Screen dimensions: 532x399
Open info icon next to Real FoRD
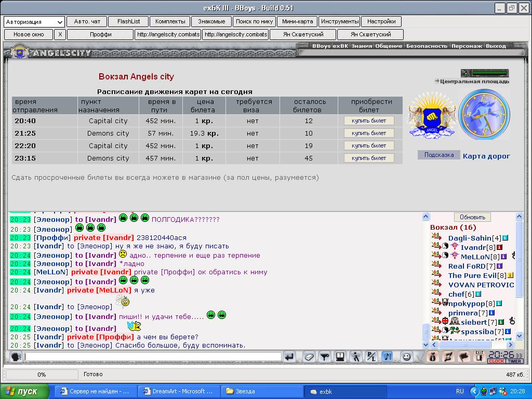[499, 266]
